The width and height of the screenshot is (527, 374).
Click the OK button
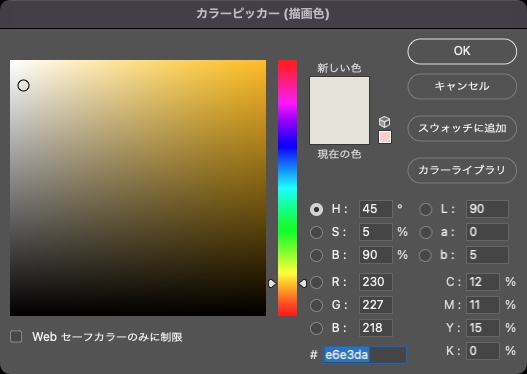click(462, 51)
